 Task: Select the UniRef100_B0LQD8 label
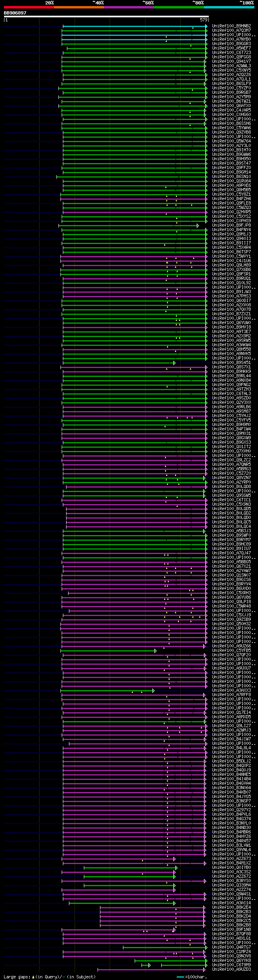(231, 487)
